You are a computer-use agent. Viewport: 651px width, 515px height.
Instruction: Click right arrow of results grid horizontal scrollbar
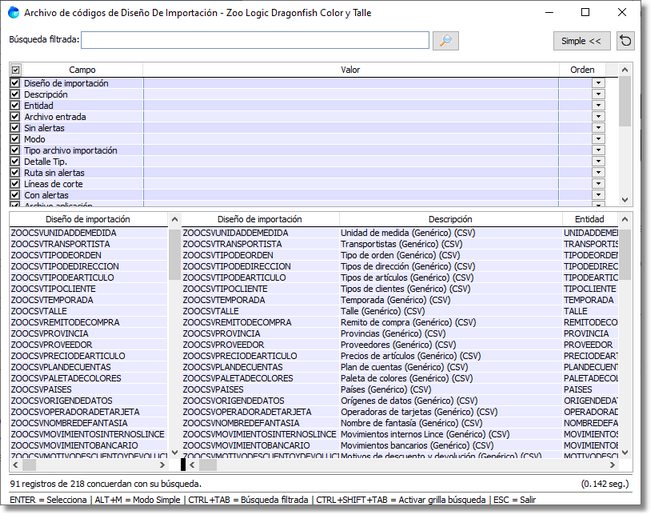(x=612, y=465)
